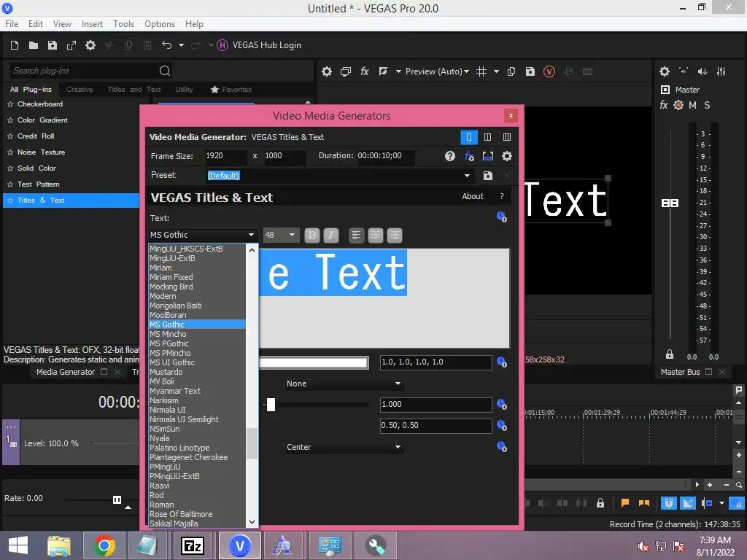Edit the Frame Size width field 1920
The height and width of the screenshot is (560, 747).
click(225, 156)
